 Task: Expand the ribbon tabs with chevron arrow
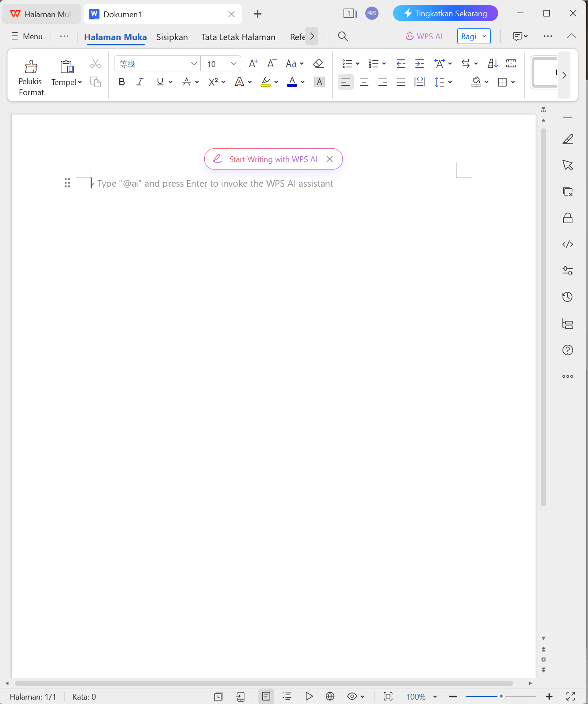(x=312, y=37)
